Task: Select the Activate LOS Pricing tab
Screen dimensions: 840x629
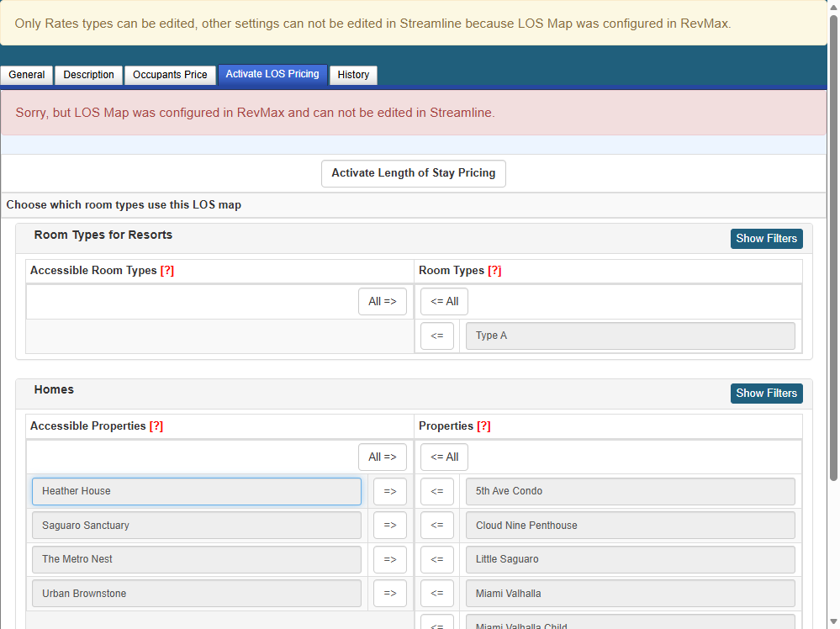Action: pos(272,75)
